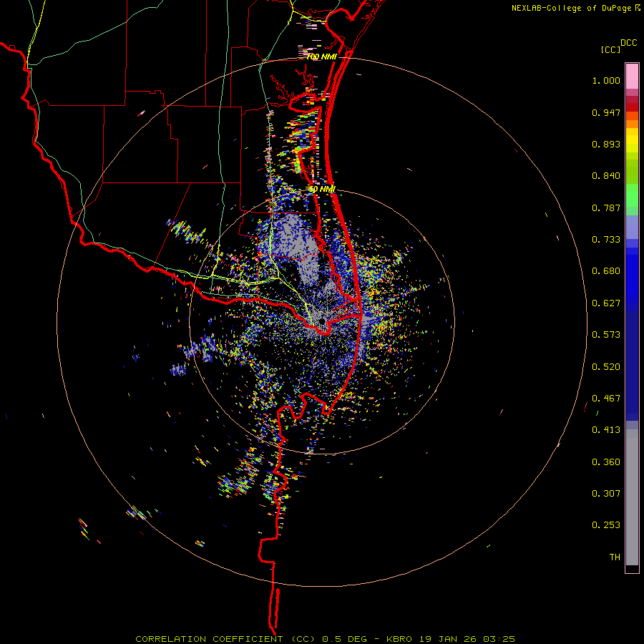The width and height of the screenshot is (644, 644).
Task: Pick the red segment of the colorbar
Action: coord(632,107)
